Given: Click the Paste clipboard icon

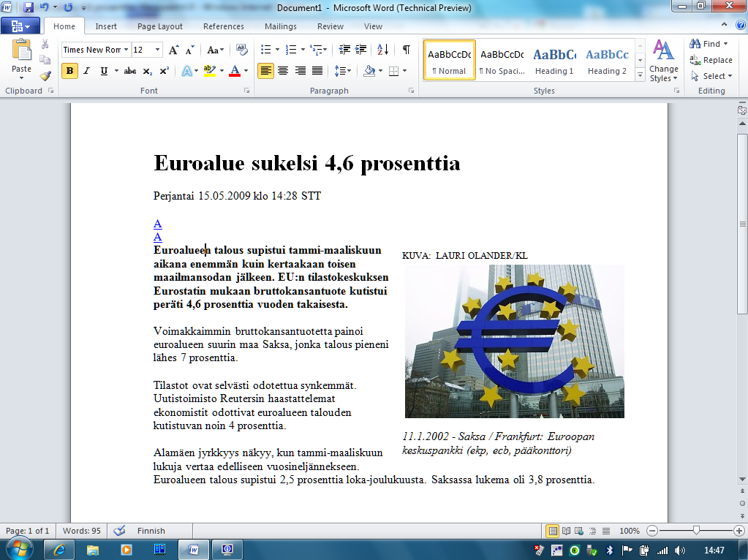Looking at the screenshot, I should 21,50.
